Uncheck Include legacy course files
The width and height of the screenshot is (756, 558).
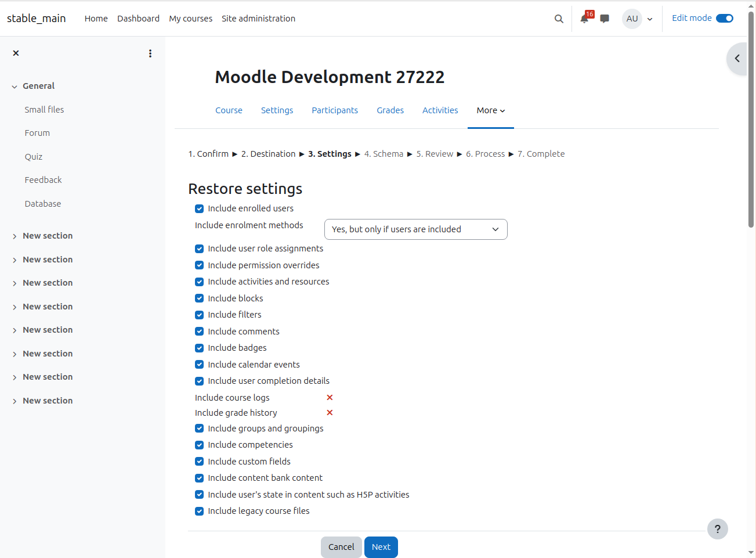click(199, 511)
